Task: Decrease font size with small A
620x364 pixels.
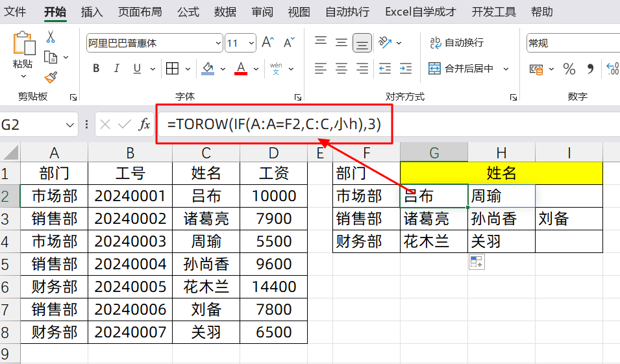Action: [289, 43]
